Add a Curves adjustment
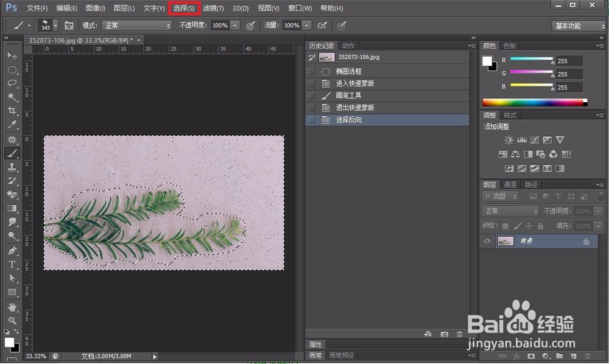The image size is (609, 364). [535, 140]
